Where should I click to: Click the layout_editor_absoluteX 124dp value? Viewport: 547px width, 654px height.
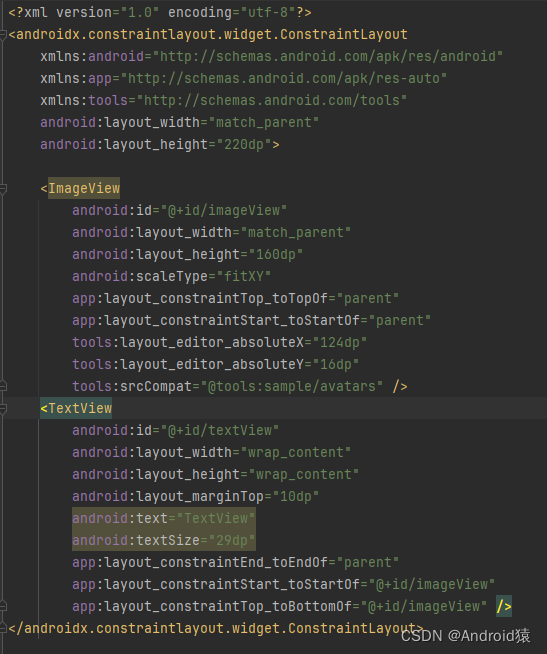click(x=340, y=343)
